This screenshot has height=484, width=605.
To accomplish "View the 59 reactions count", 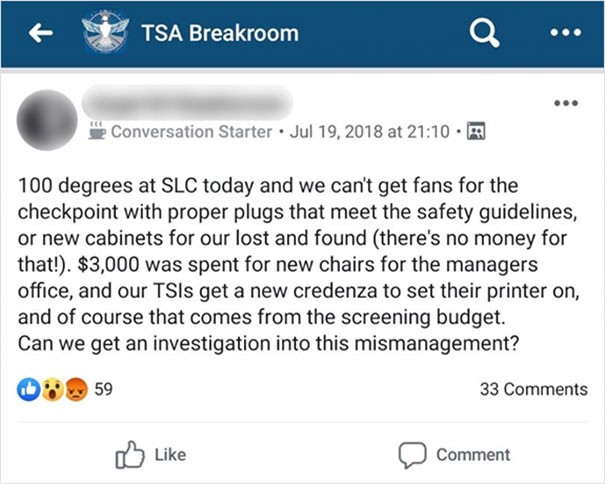I will click(103, 389).
